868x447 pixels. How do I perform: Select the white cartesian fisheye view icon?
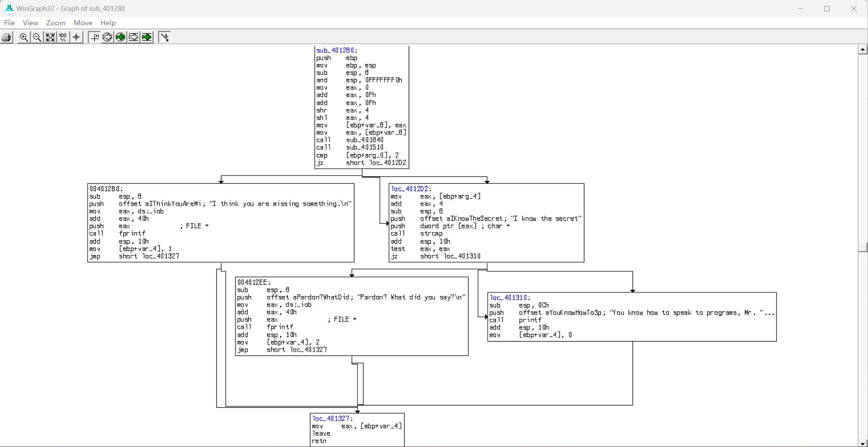pos(134,37)
